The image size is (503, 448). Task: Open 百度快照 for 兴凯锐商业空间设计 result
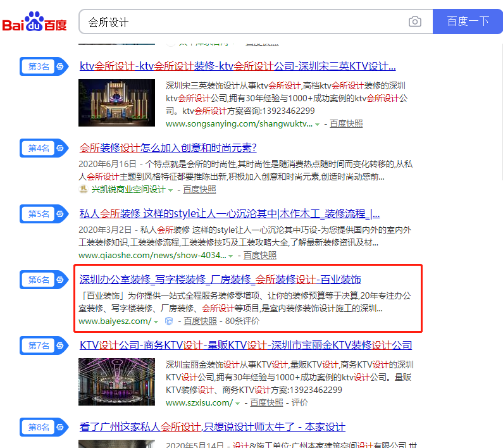coord(199,190)
